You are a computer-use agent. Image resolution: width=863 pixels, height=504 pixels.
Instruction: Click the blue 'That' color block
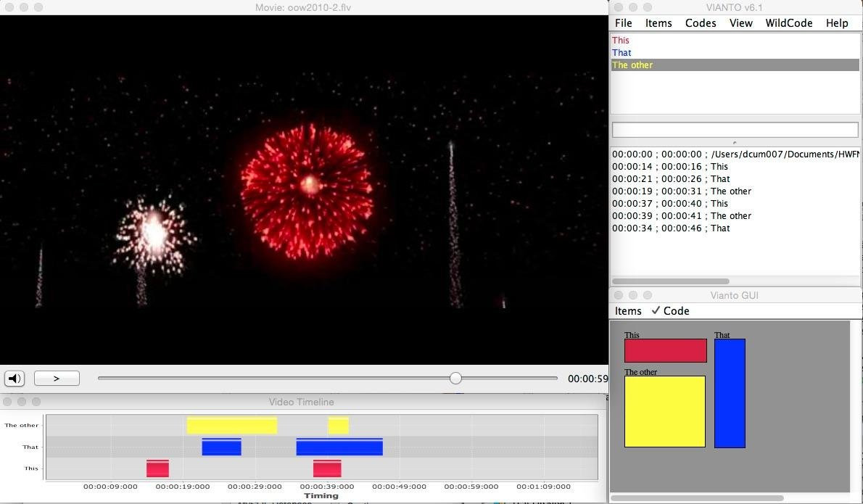point(730,393)
